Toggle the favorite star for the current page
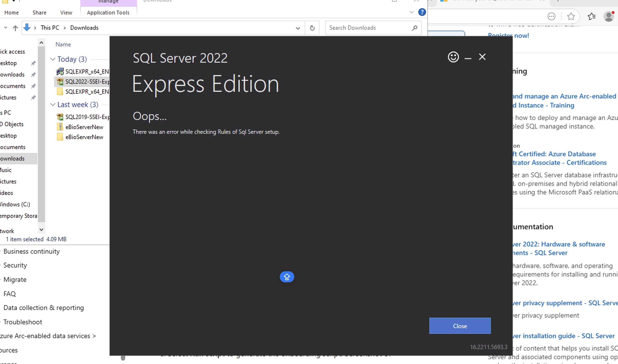The image size is (618, 364). pos(571,16)
